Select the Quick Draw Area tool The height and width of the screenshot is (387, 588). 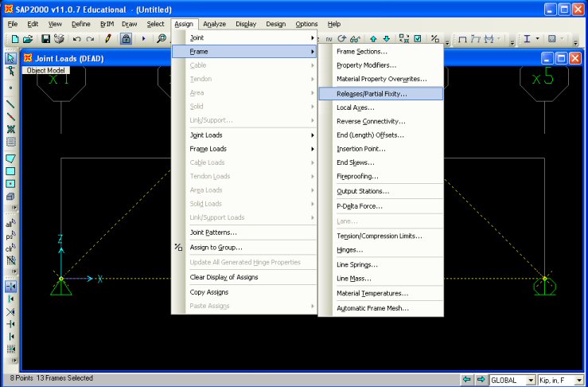(x=10, y=184)
